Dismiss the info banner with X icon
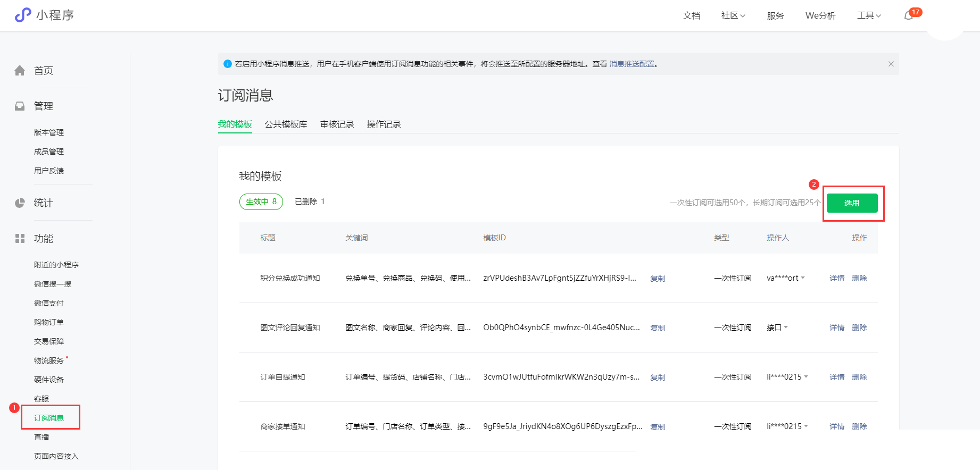 click(891, 64)
